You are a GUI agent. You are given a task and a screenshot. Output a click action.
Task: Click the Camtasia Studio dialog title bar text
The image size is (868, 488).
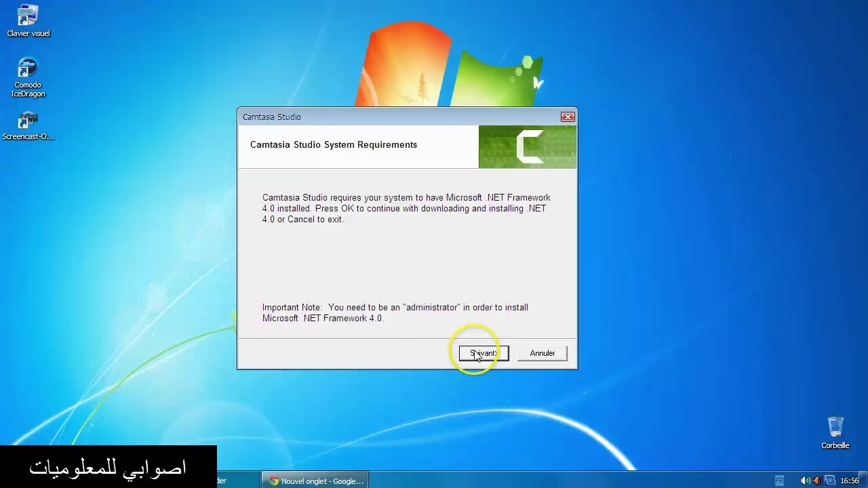click(x=272, y=117)
